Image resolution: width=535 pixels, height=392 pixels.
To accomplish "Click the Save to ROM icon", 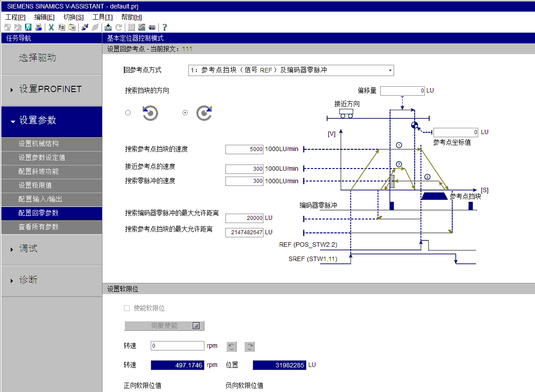I will tap(108, 27).
